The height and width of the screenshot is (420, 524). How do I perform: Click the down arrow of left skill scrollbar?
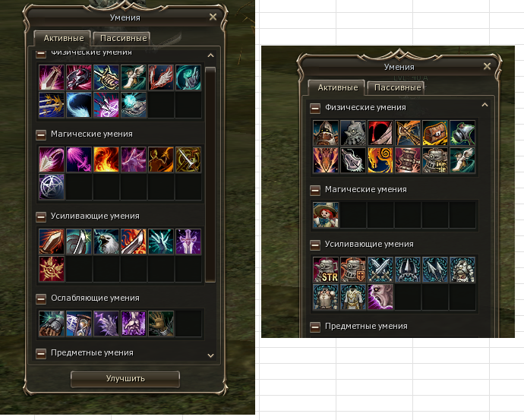click(210, 355)
